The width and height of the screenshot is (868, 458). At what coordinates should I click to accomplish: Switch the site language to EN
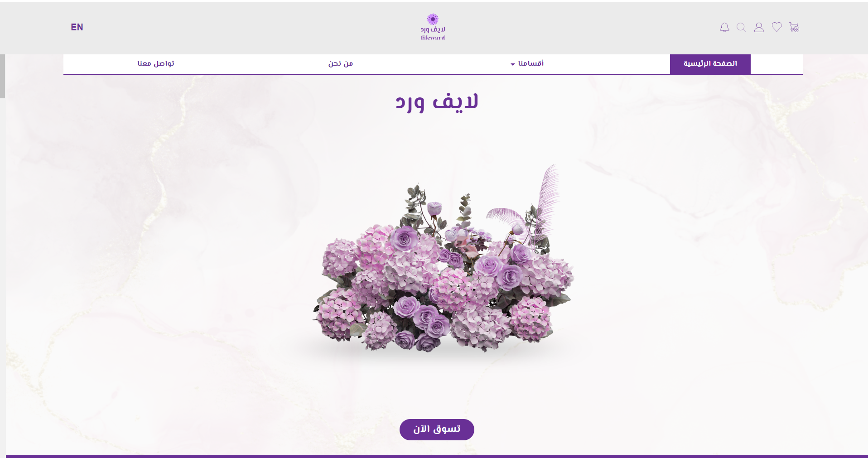click(77, 27)
